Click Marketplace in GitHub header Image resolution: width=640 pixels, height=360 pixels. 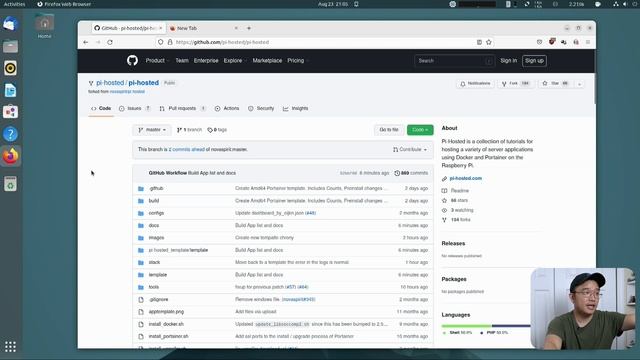(x=267, y=60)
